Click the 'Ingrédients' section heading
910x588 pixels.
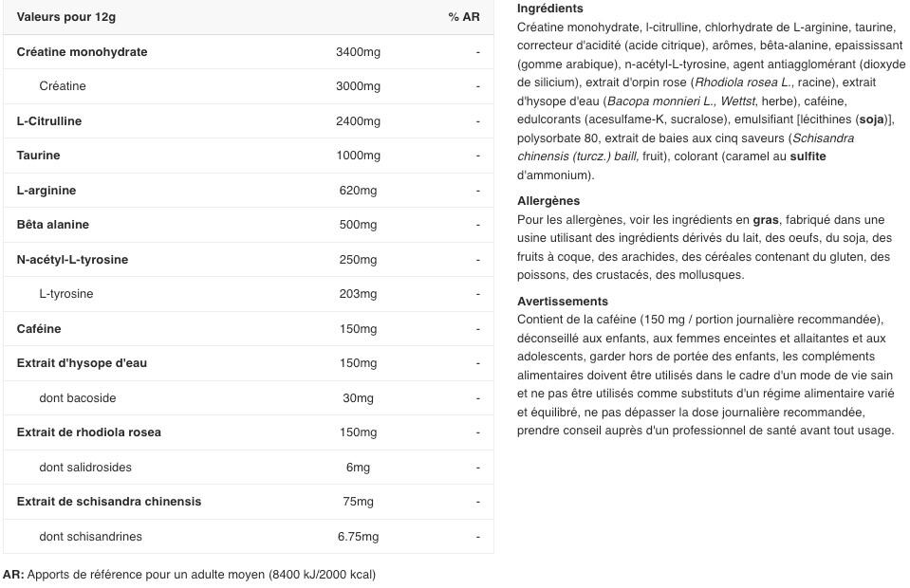point(550,9)
